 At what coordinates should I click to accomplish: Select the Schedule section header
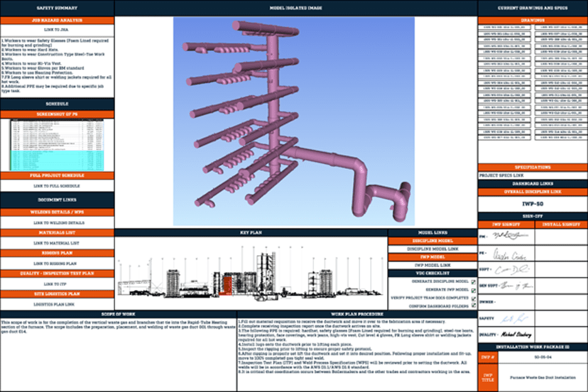point(57,104)
